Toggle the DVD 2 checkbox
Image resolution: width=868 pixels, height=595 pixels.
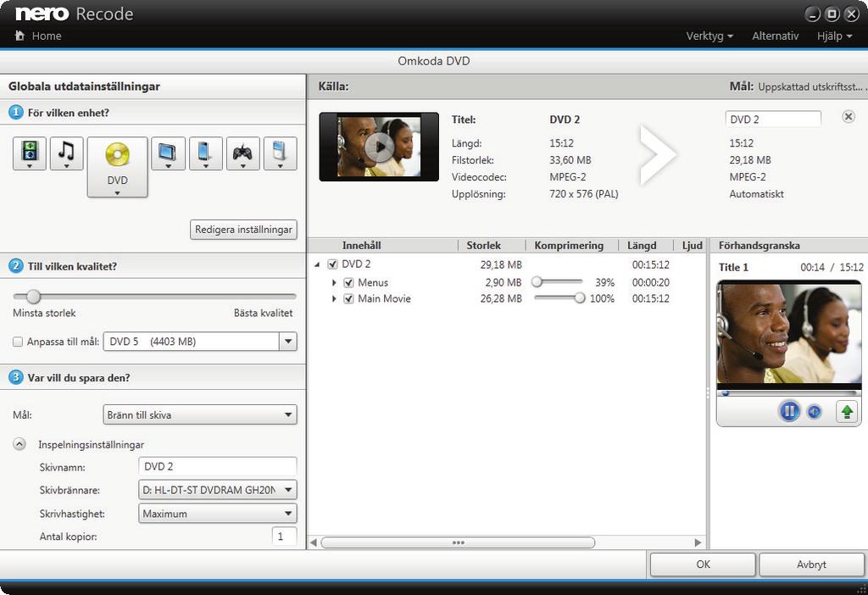click(332, 264)
